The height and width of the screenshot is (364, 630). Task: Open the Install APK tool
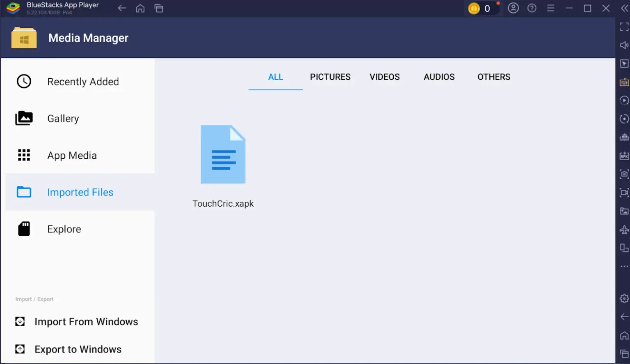(x=624, y=156)
